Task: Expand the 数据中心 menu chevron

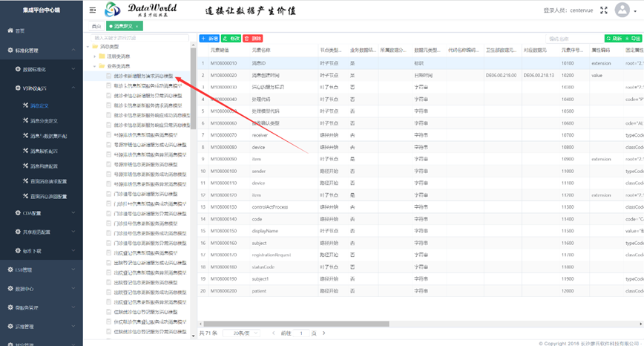Action: tap(73, 288)
